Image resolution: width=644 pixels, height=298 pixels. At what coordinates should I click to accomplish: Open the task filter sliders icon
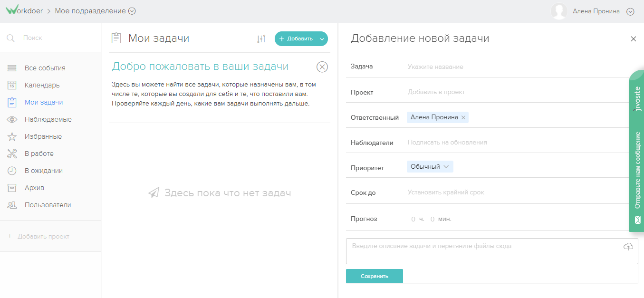[260, 38]
